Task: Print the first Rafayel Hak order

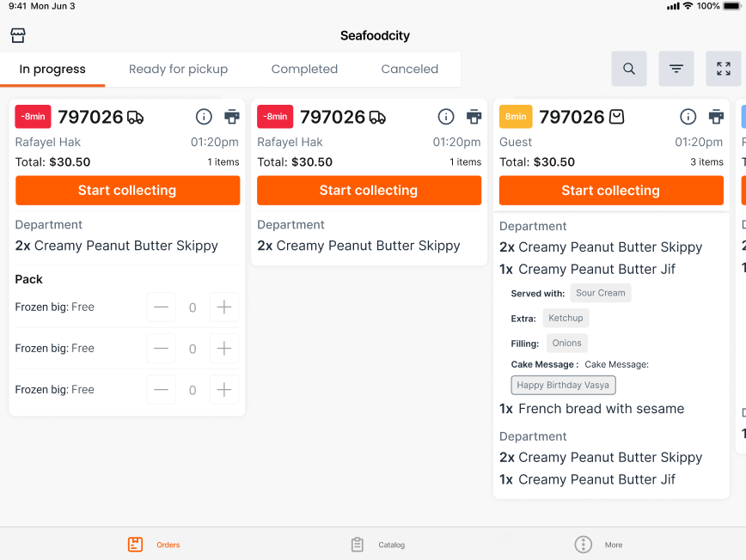Action: (232, 117)
